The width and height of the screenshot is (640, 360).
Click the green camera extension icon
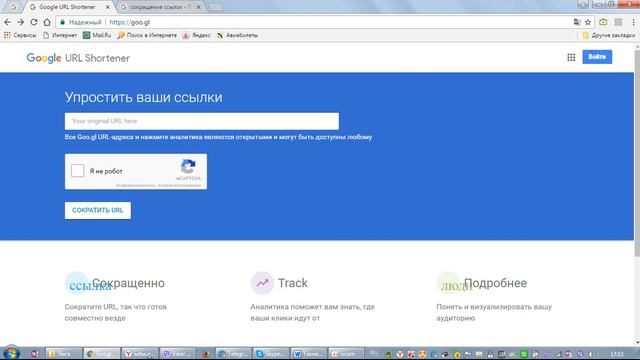pyautogui.click(x=603, y=22)
